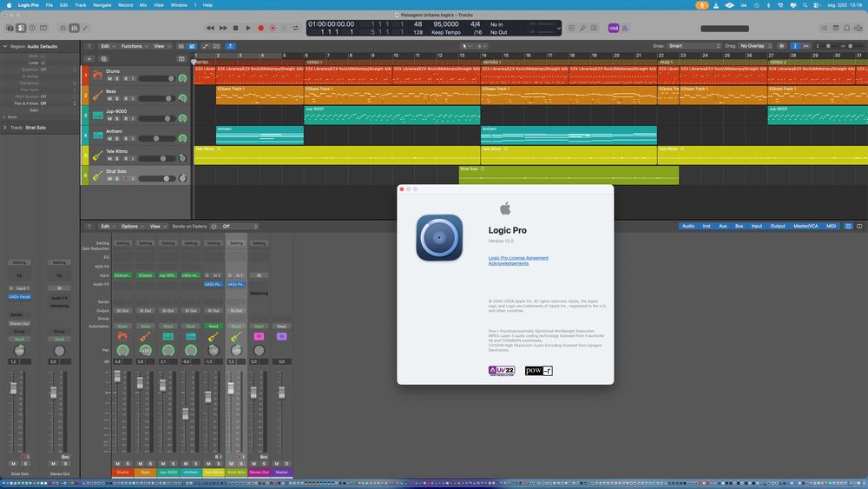Open the File menu in menu bar

[x=49, y=5]
